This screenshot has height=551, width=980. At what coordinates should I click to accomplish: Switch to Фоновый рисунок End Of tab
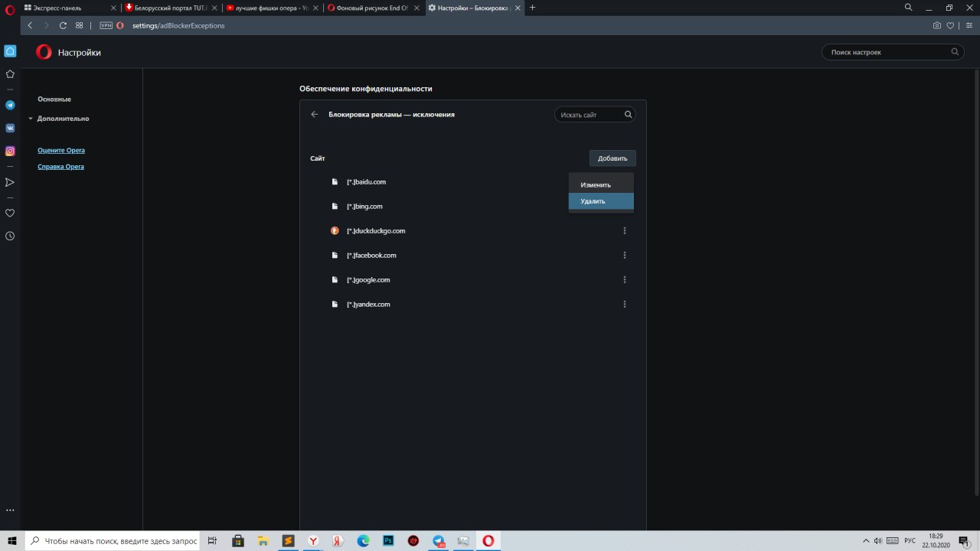tap(374, 8)
